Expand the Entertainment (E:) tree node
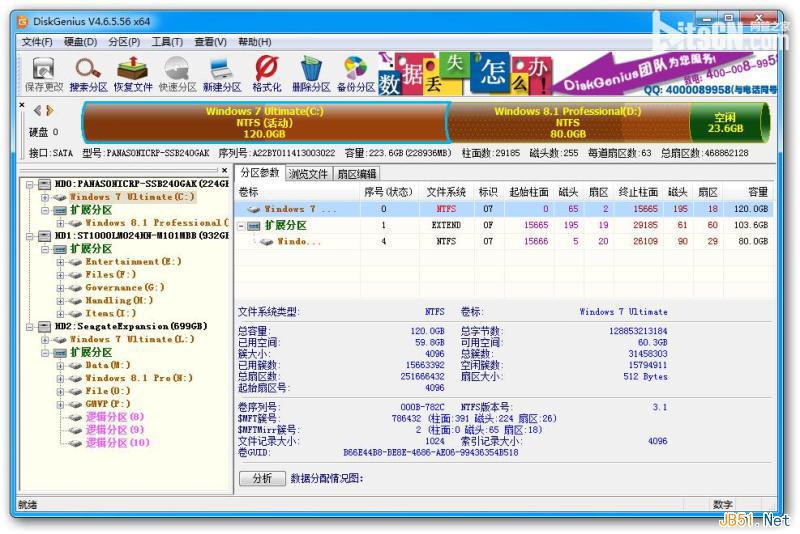The width and height of the screenshot is (800, 534). point(60,262)
